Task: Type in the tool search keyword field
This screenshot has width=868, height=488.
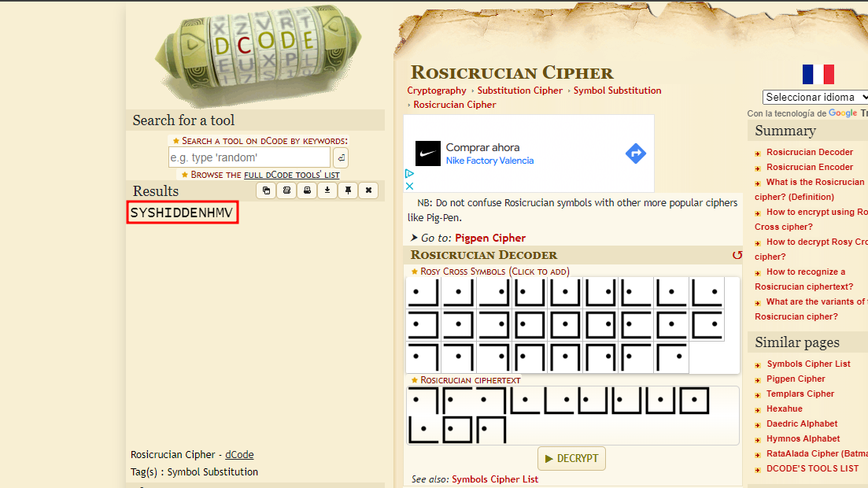Action: pos(249,157)
